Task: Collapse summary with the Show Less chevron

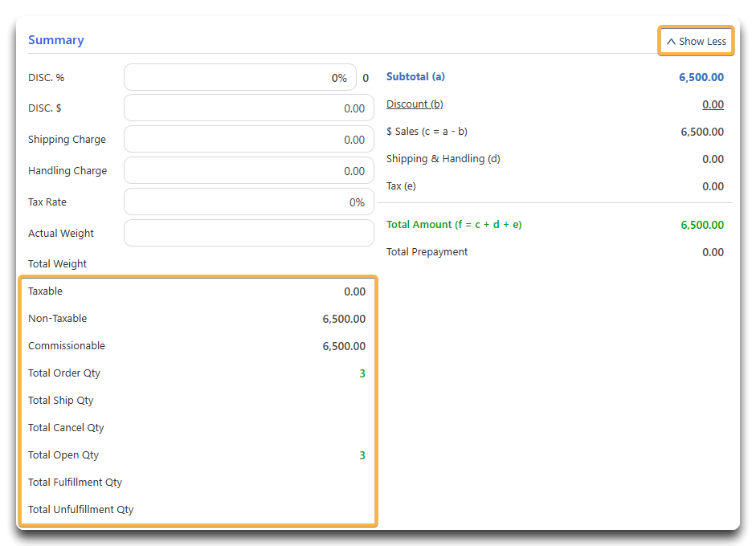Action: coord(696,40)
